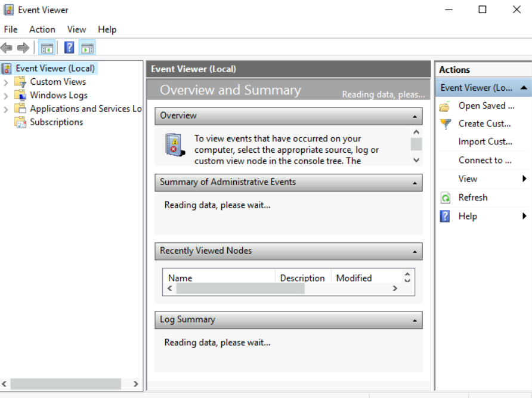
Task: Click the Name column header
Action: 219,277
